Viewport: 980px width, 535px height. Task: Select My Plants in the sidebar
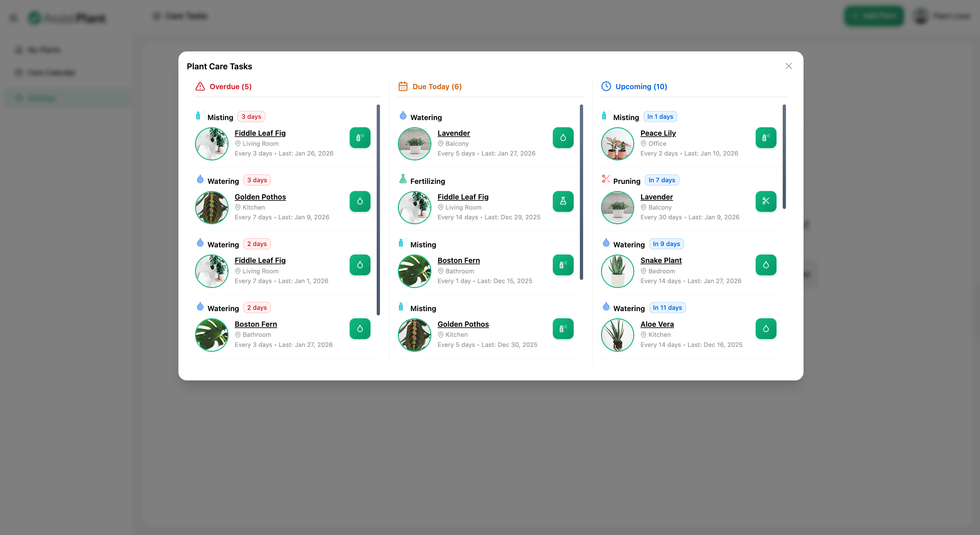pyautogui.click(x=43, y=50)
